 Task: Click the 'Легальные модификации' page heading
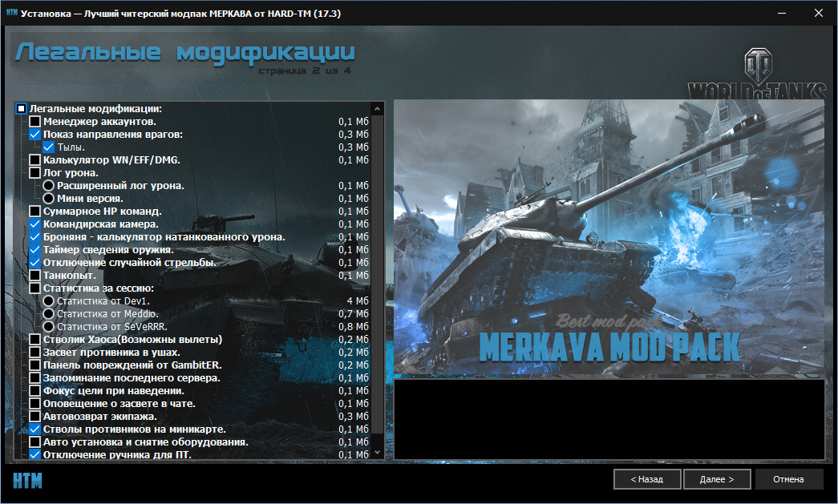tap(185, 53)
